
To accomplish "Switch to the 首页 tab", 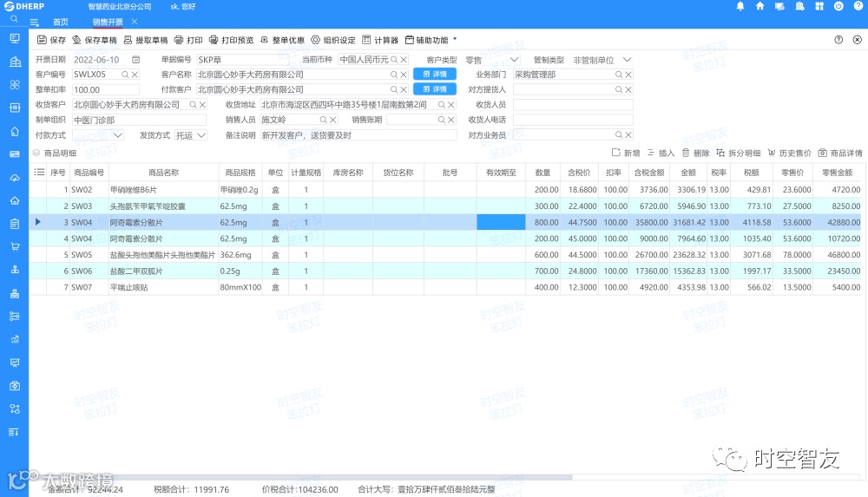I will click(61, 23).
